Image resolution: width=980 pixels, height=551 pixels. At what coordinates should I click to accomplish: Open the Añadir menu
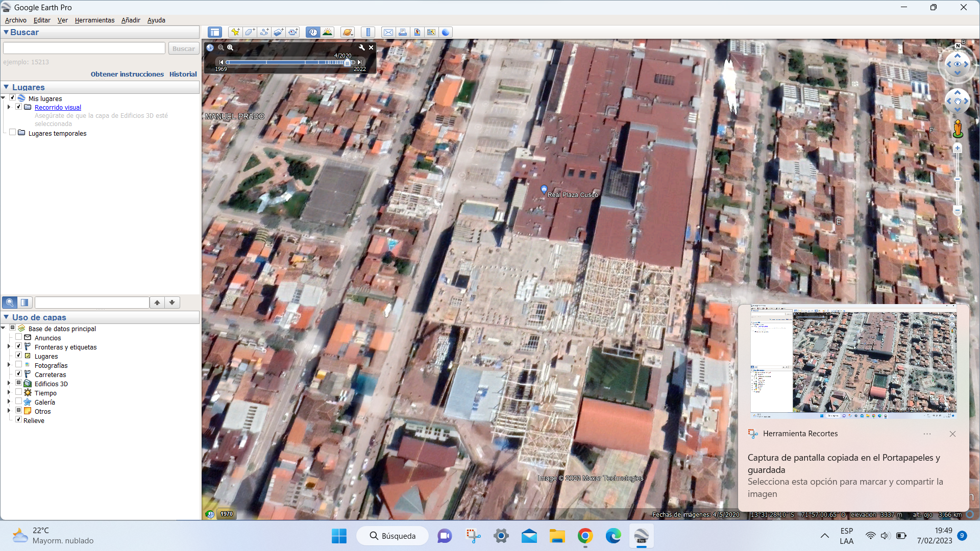[131, 20]
